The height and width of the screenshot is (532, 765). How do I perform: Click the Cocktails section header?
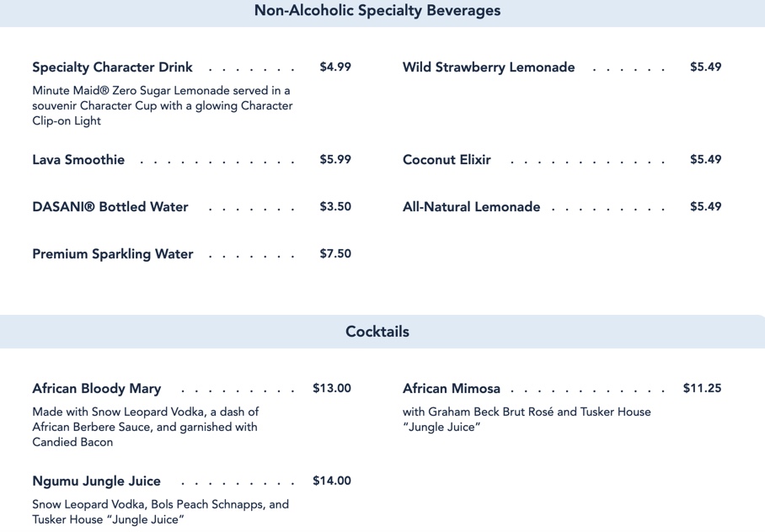coord(377,332)
